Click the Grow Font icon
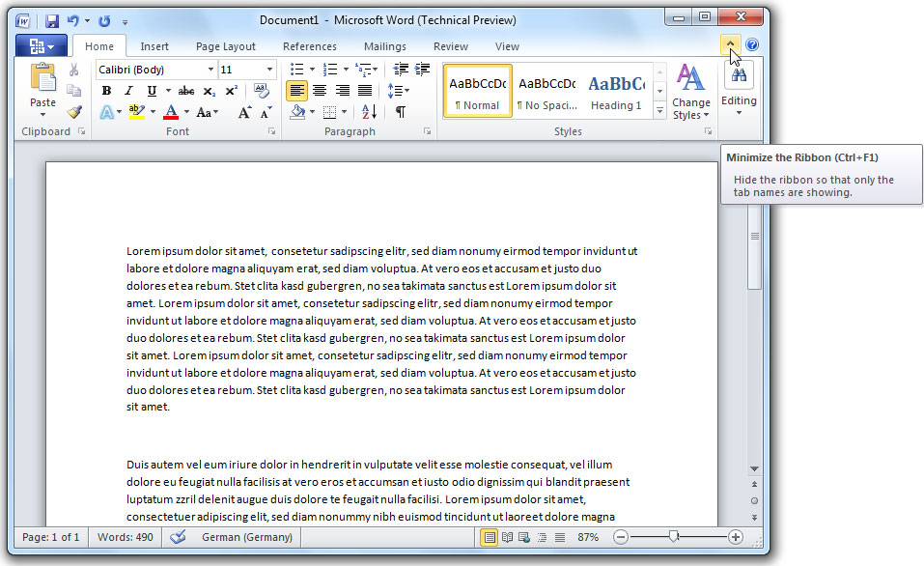Screen dimensions: 924x566 pyautogui.click(x=244, y=112)
